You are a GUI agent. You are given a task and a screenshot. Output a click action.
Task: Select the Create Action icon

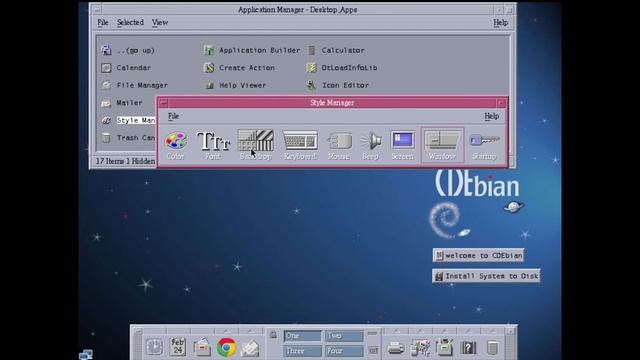(209, 68)
